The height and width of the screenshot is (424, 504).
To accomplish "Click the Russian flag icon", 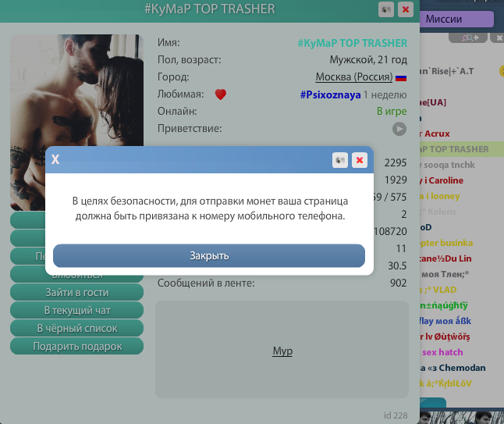I will [x=401, y=78].
